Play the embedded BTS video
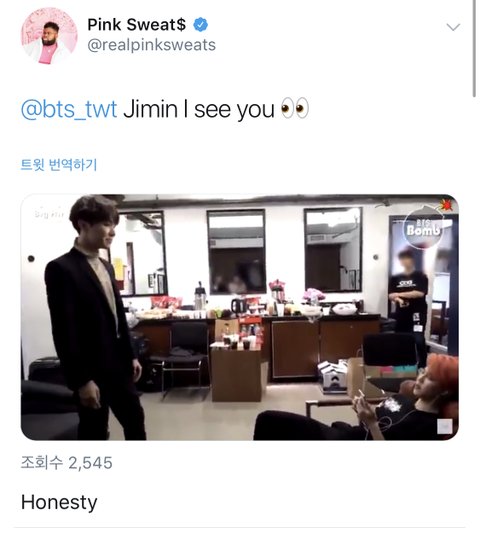Screen dimensions: 480x539 pyautogui.click(x=240, y=317)
